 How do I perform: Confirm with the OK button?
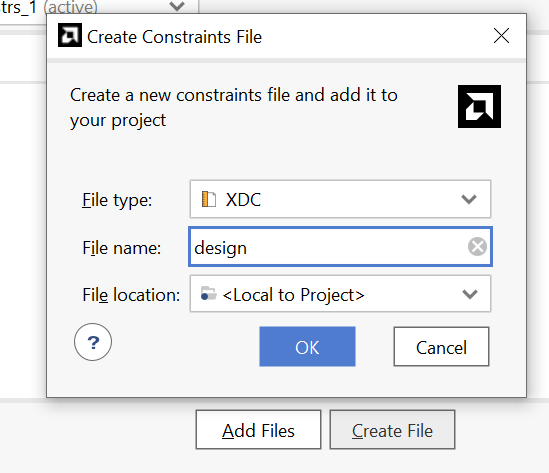pyautogui.click(x=307, y=347)
